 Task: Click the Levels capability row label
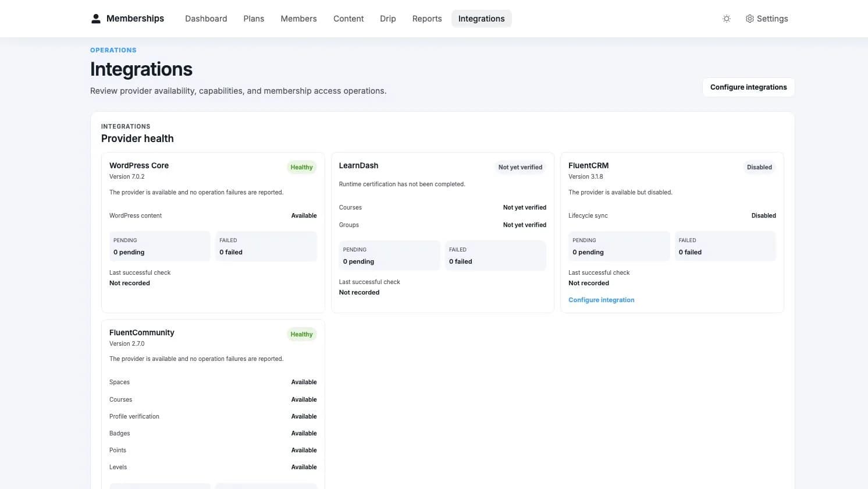[x=118, y=467]
